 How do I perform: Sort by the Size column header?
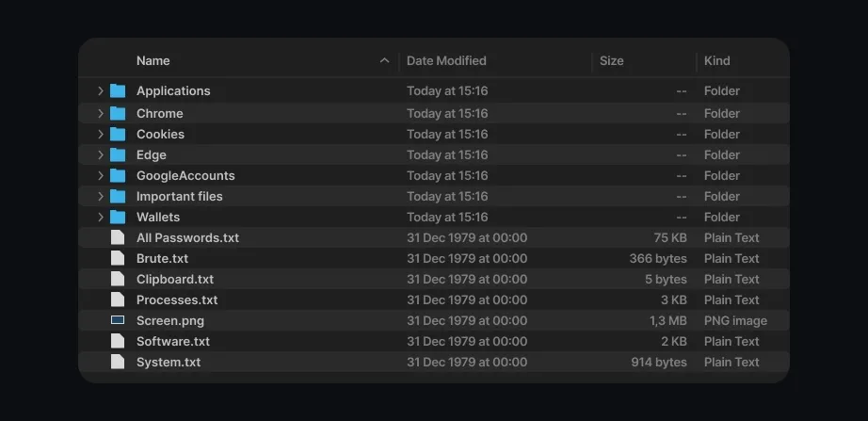click(x=611, y=60)
